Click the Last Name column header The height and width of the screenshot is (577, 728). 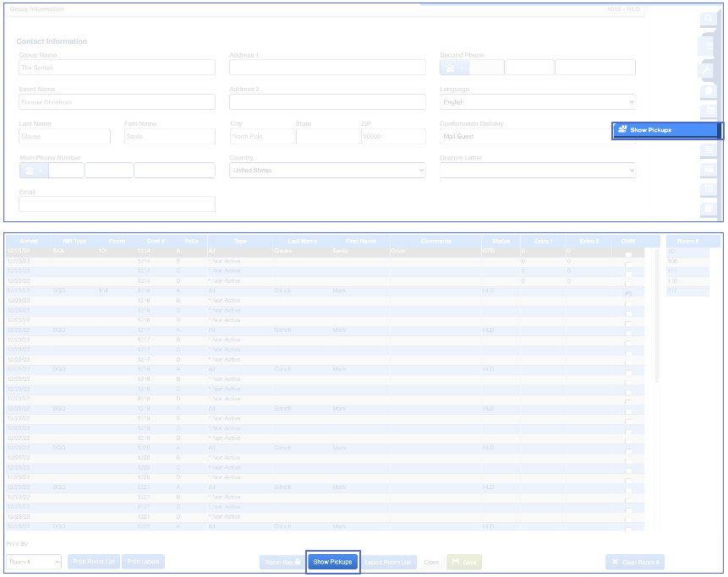[302, 241]
